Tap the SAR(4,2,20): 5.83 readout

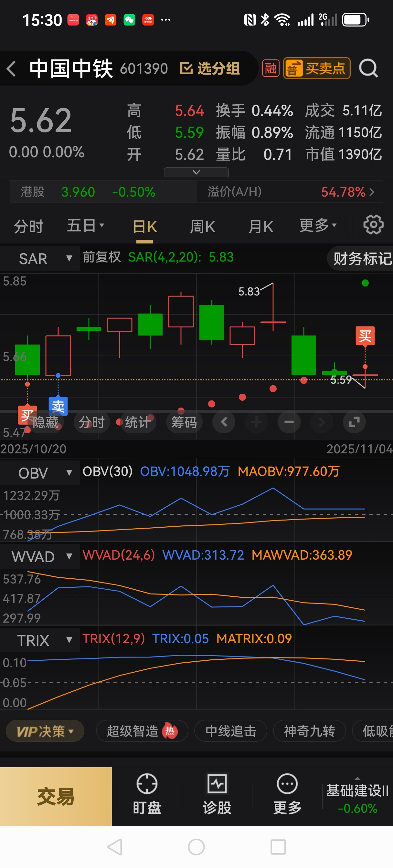coord(181,257)
